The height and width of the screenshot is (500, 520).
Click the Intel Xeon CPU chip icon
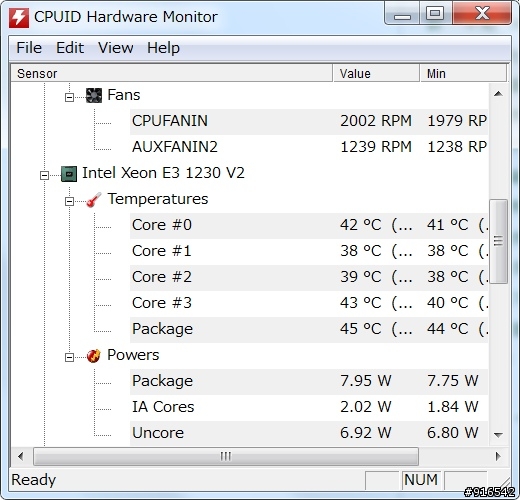[x=69, y=174]
